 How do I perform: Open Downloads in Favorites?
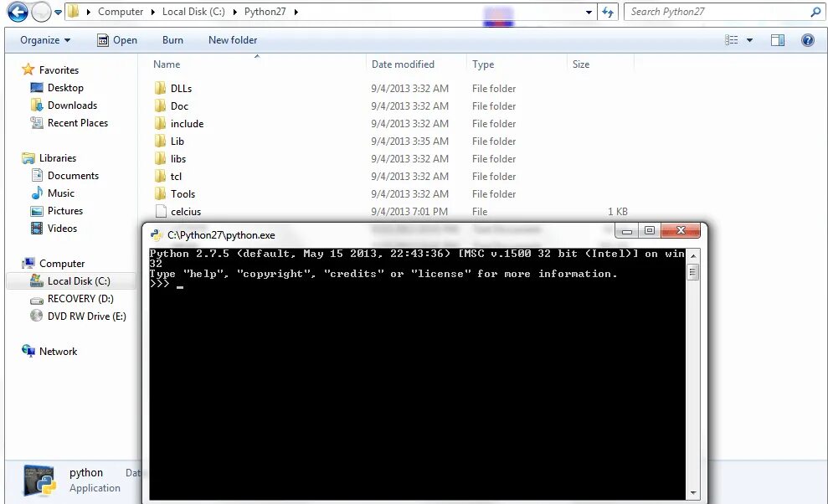[x=72, y=105]
